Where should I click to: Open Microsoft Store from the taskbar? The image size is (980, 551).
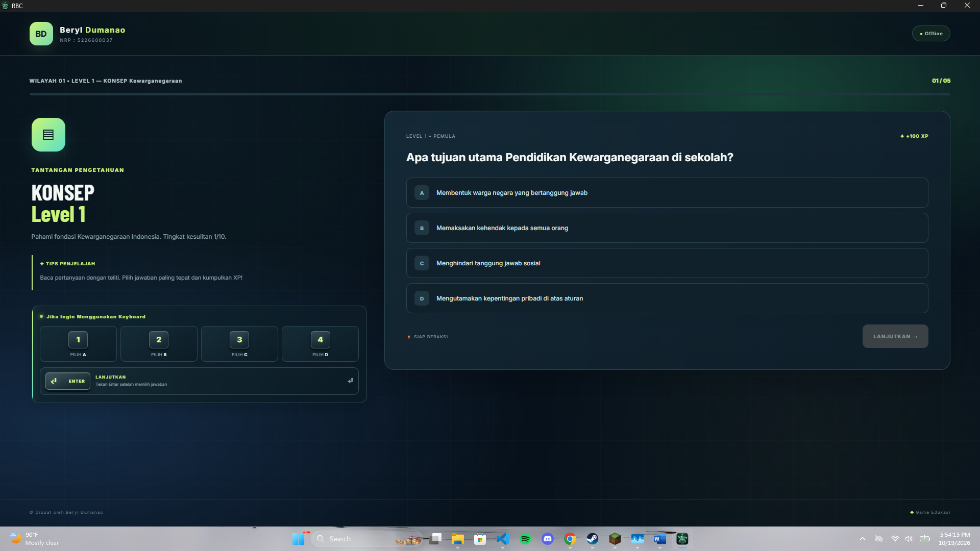click(480, 539)
